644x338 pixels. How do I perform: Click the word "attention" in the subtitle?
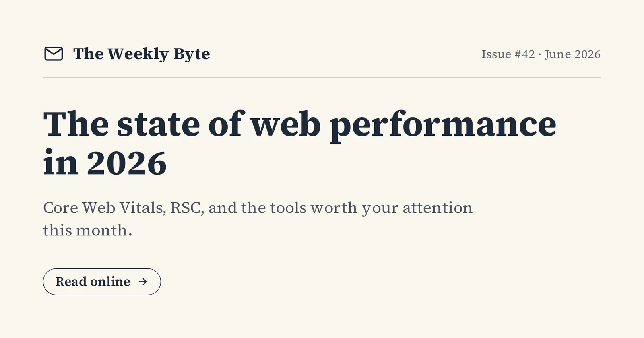click(438, 208)
